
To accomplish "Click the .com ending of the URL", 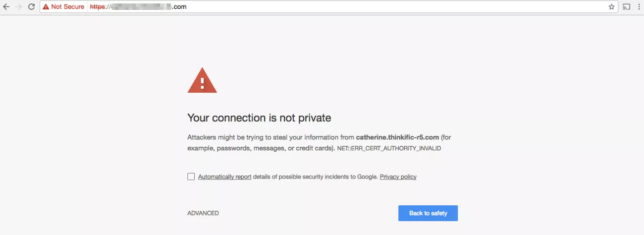I will (x=179, y=7).
